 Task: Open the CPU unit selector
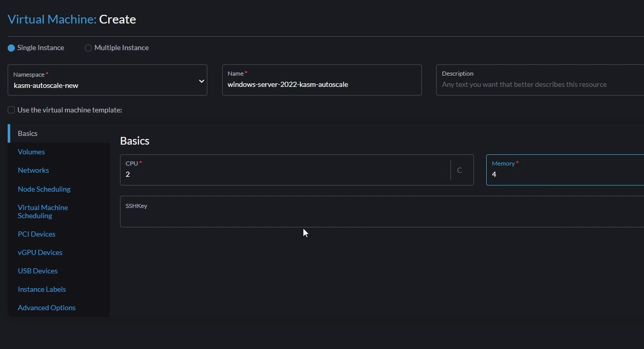pyautogui.click(x=459, y=170)
